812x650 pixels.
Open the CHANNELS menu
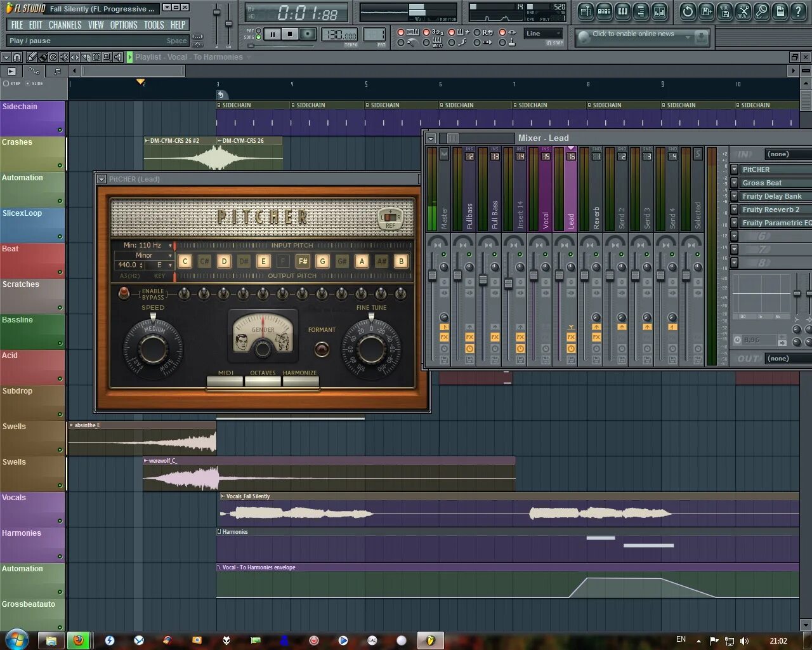[65, 25]
